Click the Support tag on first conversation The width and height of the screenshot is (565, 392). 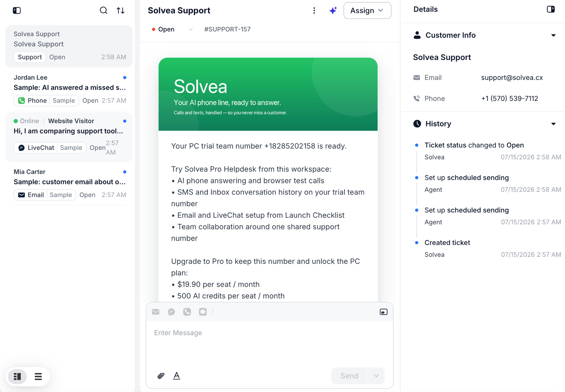[30, 57]
